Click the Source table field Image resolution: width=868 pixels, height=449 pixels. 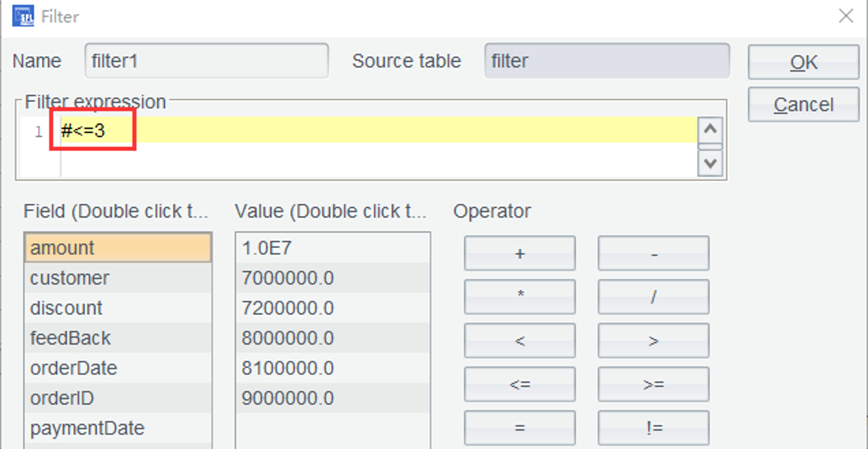tap(606, 61)
